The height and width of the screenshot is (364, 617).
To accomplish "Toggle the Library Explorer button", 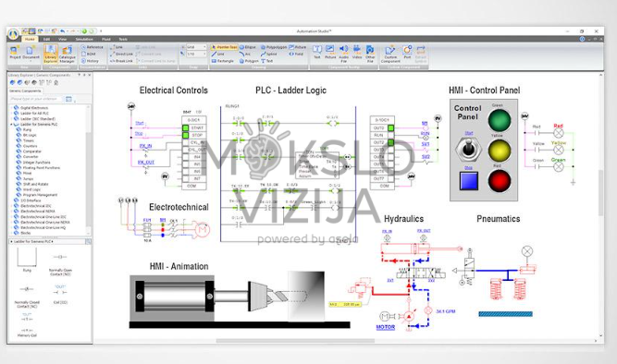I will 50,54.
